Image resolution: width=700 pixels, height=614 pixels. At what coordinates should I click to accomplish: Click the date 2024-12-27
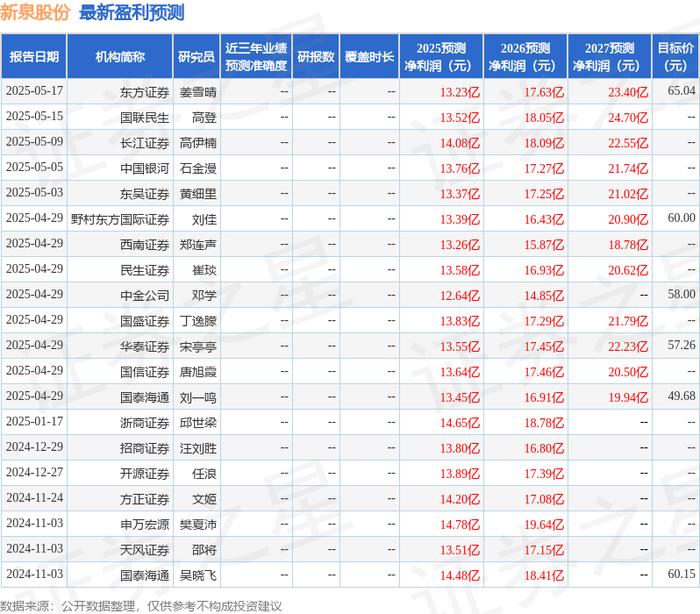34,473
